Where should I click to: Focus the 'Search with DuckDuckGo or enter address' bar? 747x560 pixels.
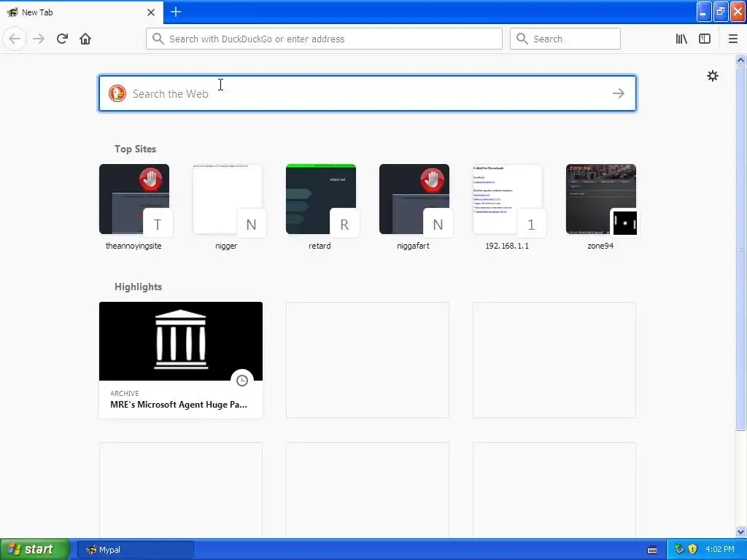324,39
